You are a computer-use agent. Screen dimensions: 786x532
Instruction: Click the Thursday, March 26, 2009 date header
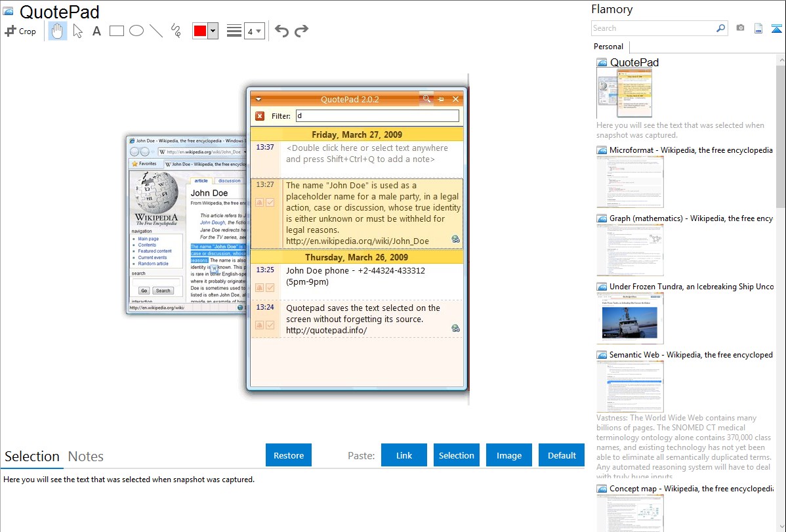point(357,257)
